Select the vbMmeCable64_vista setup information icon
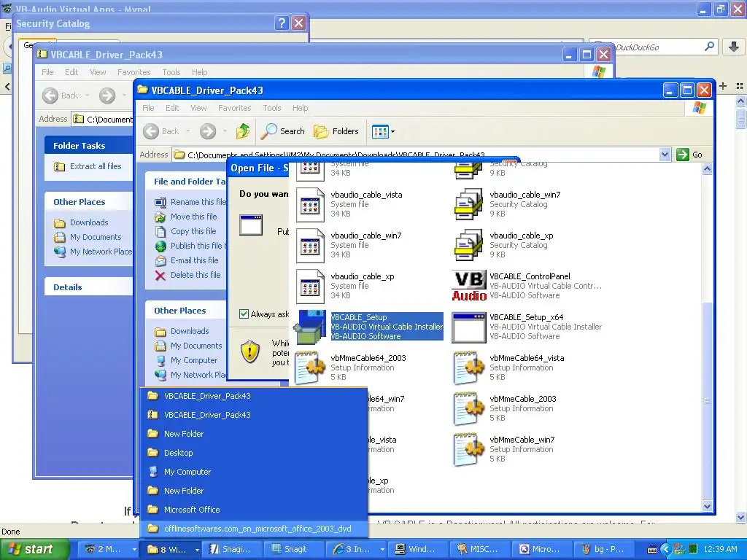This screenshot has width=747, height=560. pos(469,367)
